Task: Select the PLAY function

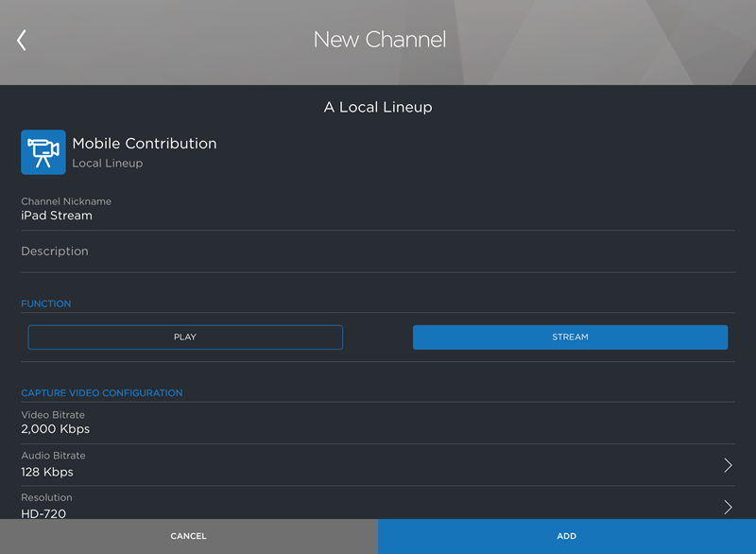Action: pyautogui.click(x=185, y=337)
